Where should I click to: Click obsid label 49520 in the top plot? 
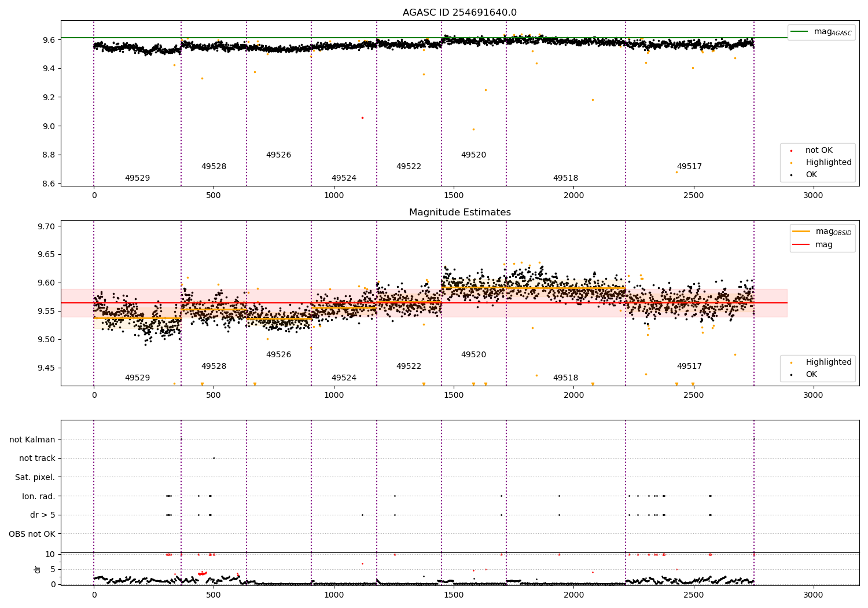pos(473,155)
